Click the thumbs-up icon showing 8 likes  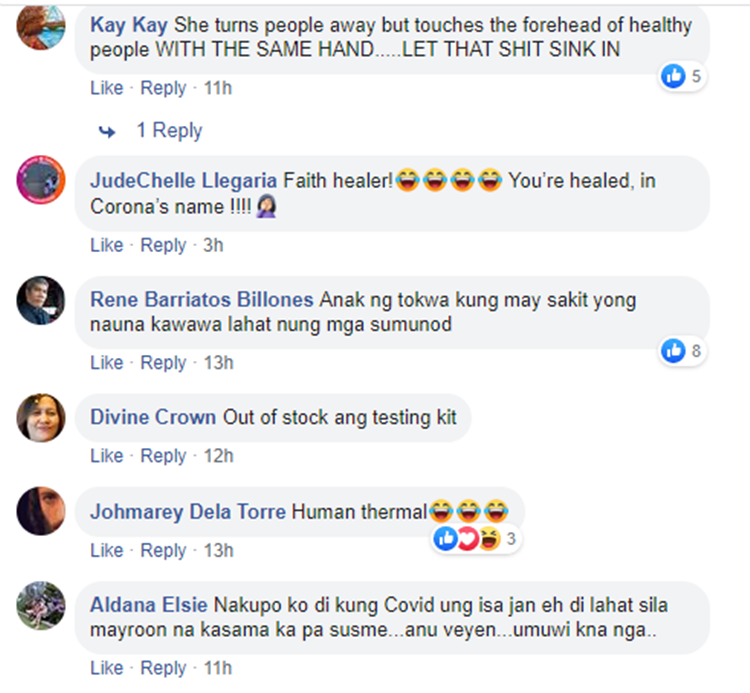pyautogui.click(x=673, y=351)
